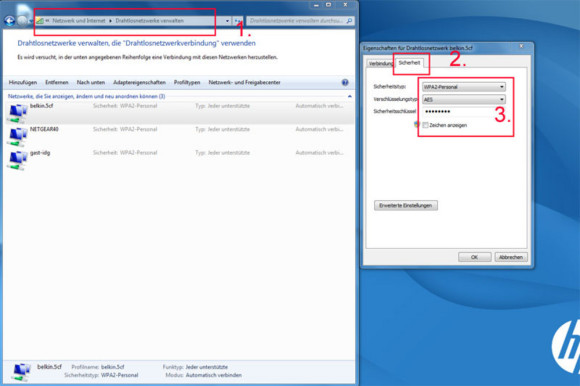Click the search magnifier icon in the search box

[349, 21]
